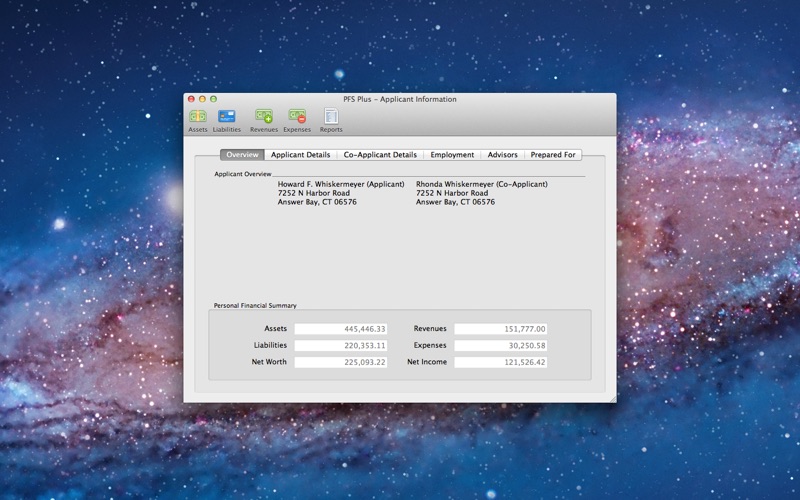Switch to the Prepared For tab
This screenshot has height=500, width=800.
553,155
